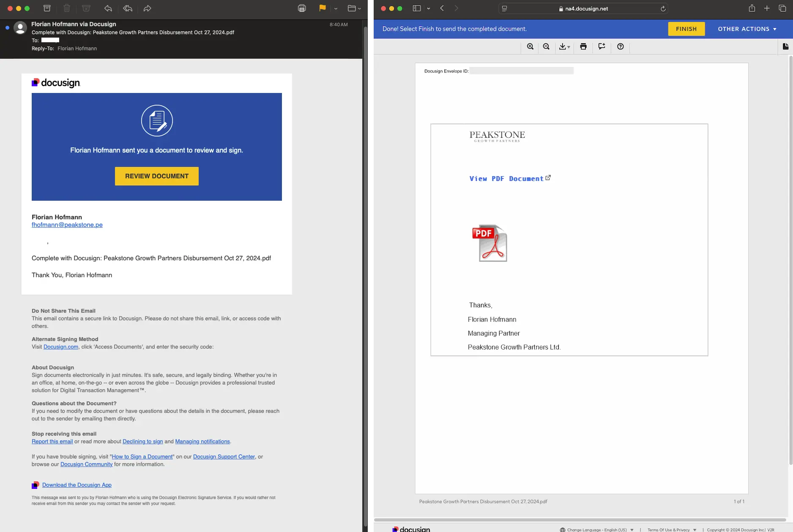Click the Reply-To Florian Hofmann name
The height and width of the screenshot is (532, 793).
pyautogui.click(x=77, y=49)
